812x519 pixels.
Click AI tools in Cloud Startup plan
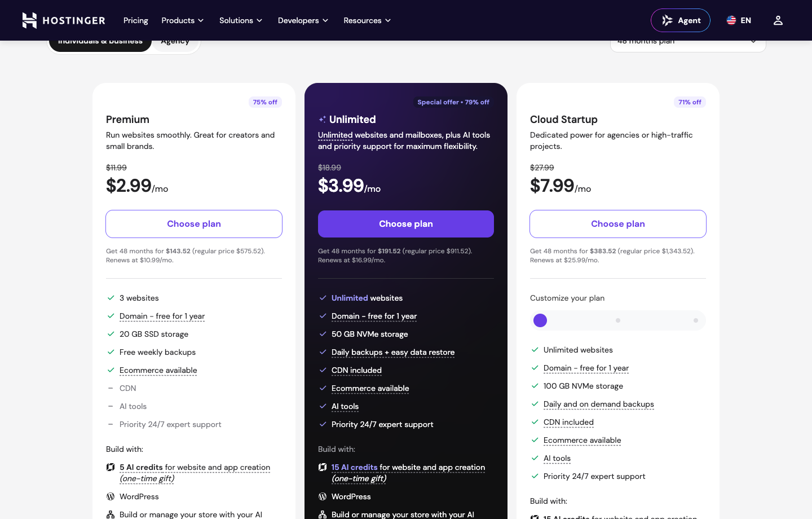click(557, 458)
